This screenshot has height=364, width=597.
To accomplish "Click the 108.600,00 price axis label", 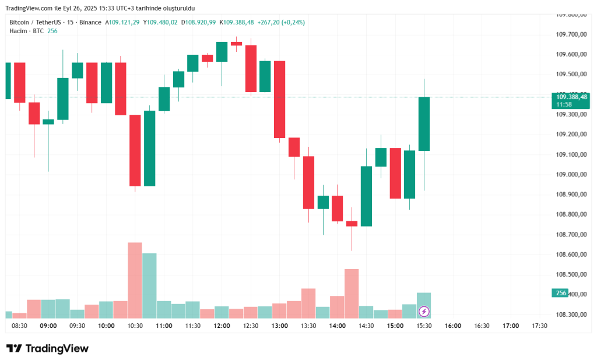I will click(570, 255).
